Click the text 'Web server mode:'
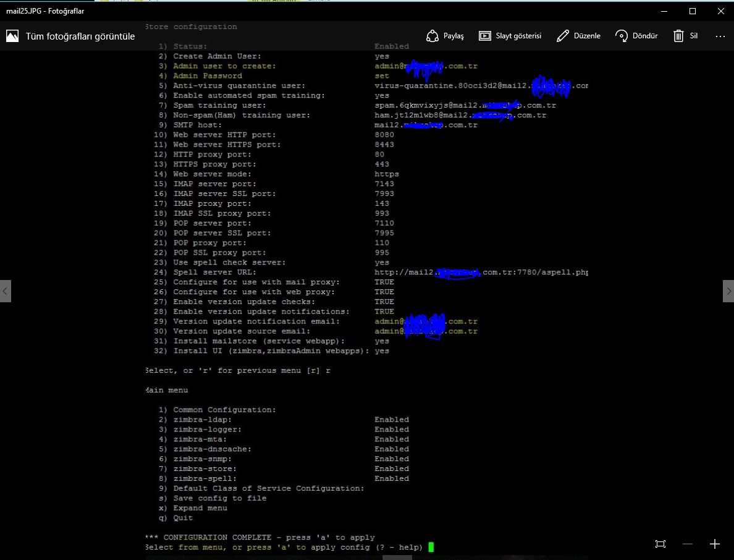 213,174
